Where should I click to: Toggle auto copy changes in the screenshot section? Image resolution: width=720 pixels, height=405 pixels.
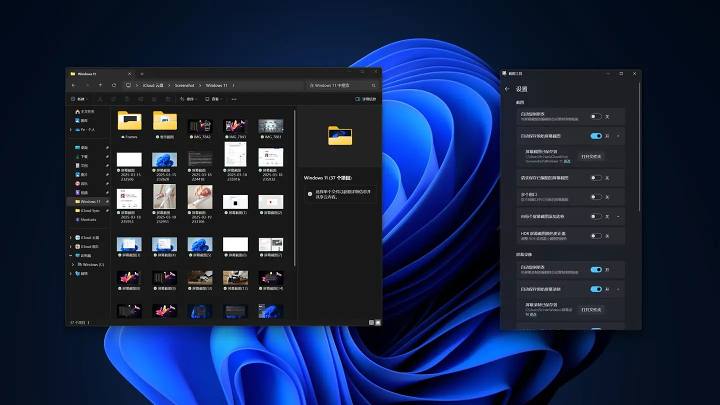click(x=596, y=117)
